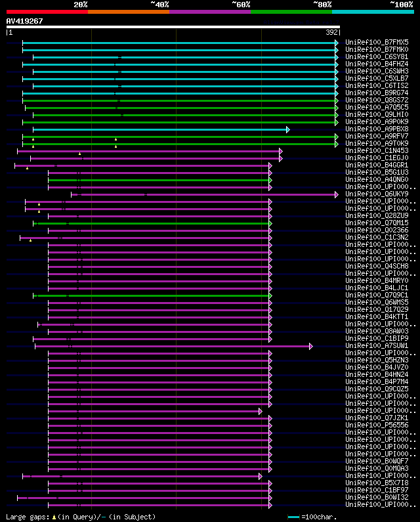Click the orange ~40% identity legend segment
The height and width of the screenshot is (522, 420).
click(x=129, y=12)
